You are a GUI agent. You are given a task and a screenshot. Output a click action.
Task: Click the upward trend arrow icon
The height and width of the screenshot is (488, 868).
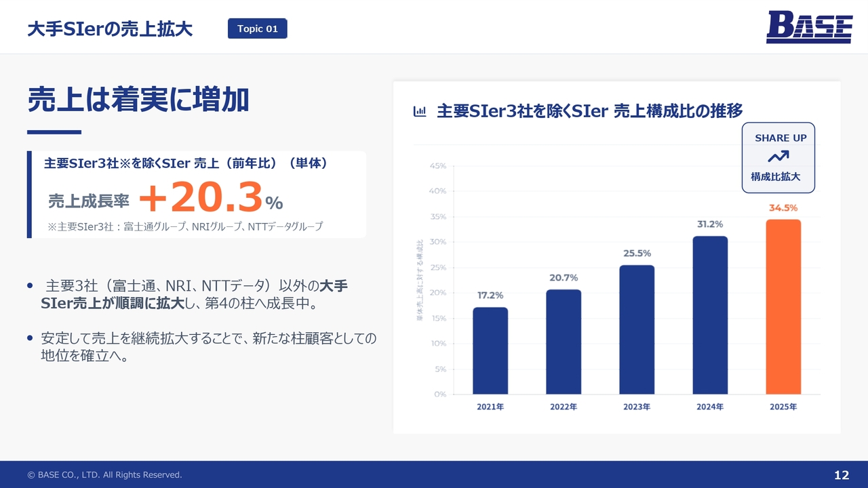(778, 157)
